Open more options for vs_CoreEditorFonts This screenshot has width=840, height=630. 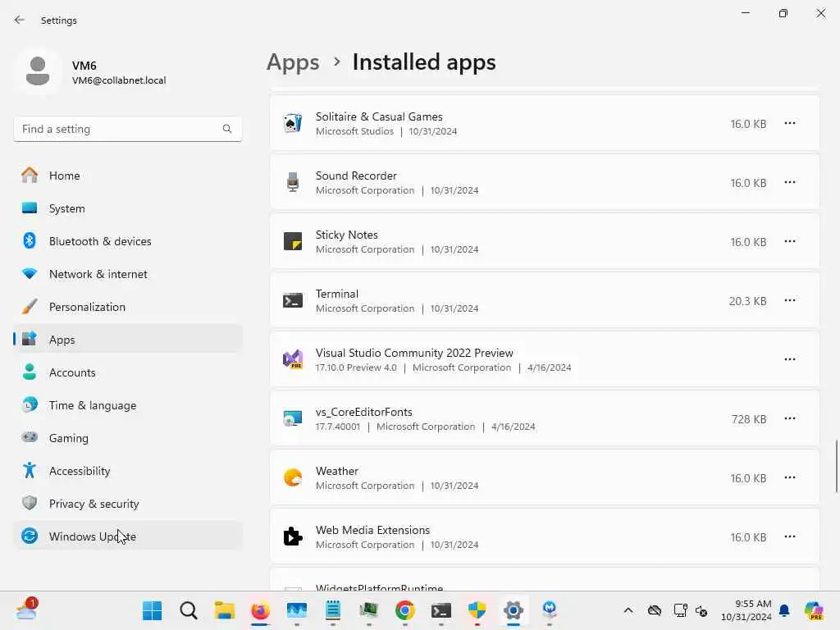(x=790, y=418)
